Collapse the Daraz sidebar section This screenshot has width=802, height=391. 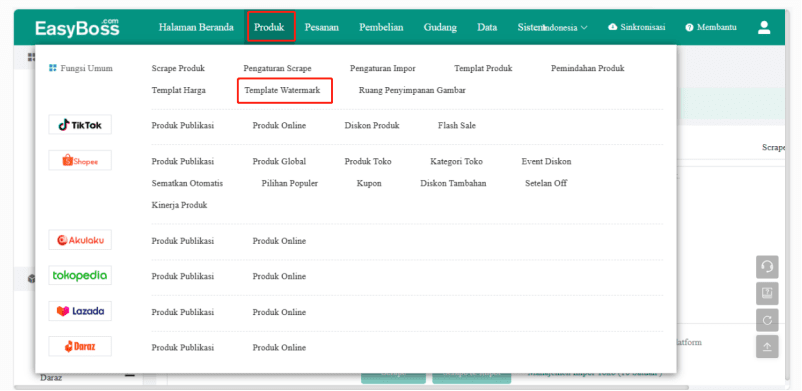[x=130, y=377]
